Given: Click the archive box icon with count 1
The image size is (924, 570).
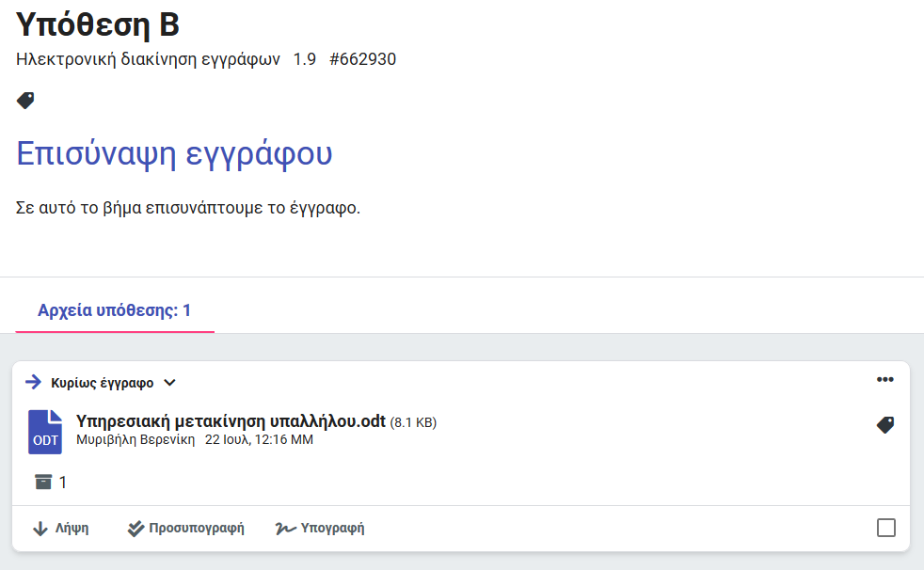Looking at the screenshot, I should (x=43, y=482).
